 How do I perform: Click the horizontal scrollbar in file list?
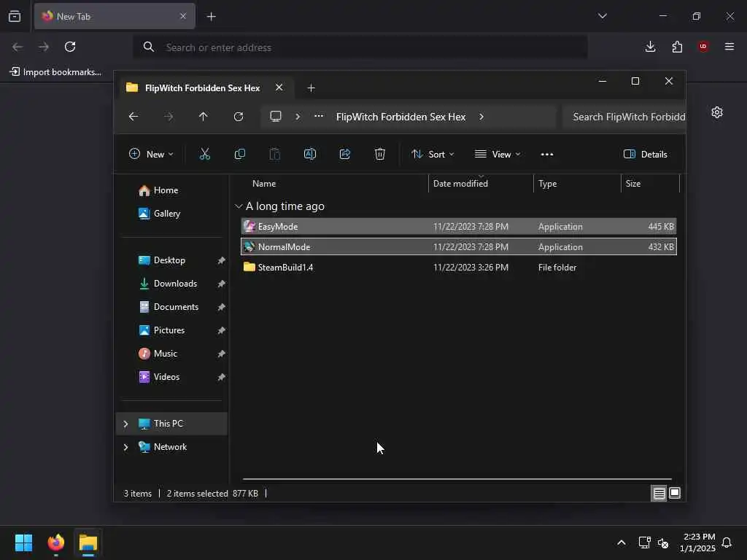tap(457, 478)
